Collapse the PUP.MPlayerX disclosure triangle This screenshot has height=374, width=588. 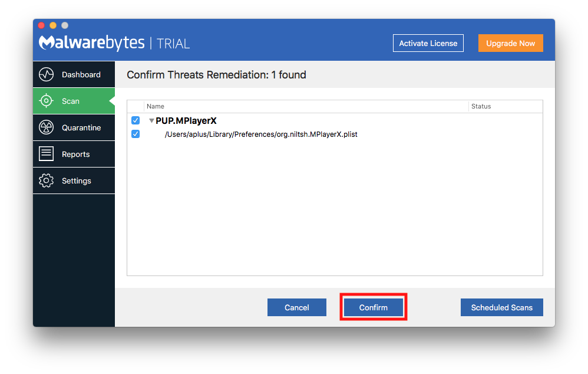click(151, 120)
